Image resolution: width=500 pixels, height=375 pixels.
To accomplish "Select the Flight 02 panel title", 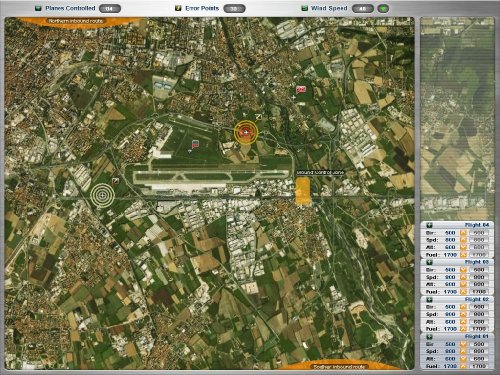I will tap(477, 299).
